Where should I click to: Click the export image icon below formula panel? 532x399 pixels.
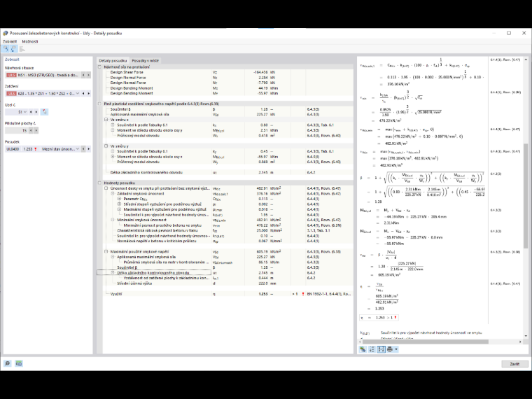coord(363,349)
